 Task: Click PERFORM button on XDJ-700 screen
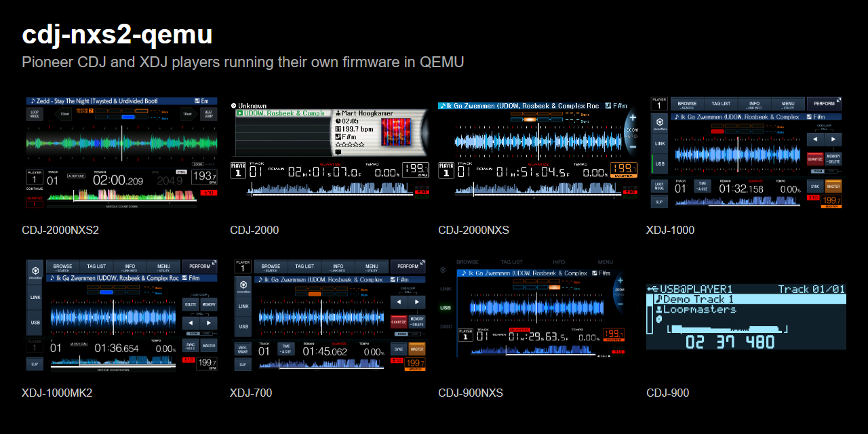point(408,267)
